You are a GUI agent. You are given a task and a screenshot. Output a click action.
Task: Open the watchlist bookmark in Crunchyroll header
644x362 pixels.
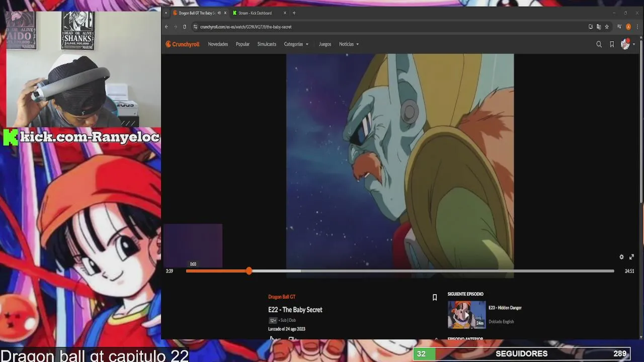612,44
